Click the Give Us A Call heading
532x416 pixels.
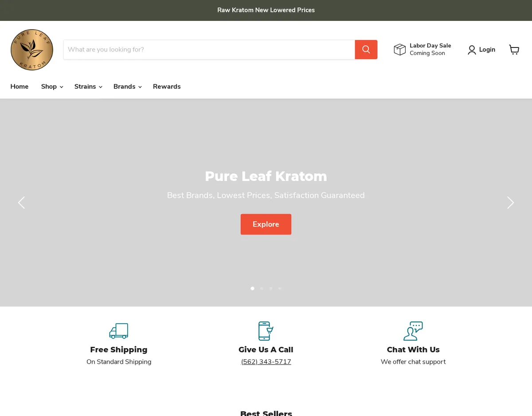pos(266,349)
